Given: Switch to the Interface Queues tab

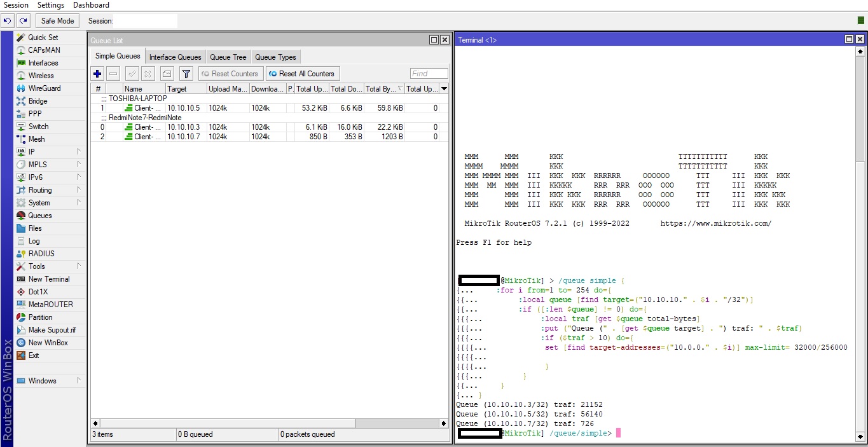Looking at the screenshot, I should (175, 57).
